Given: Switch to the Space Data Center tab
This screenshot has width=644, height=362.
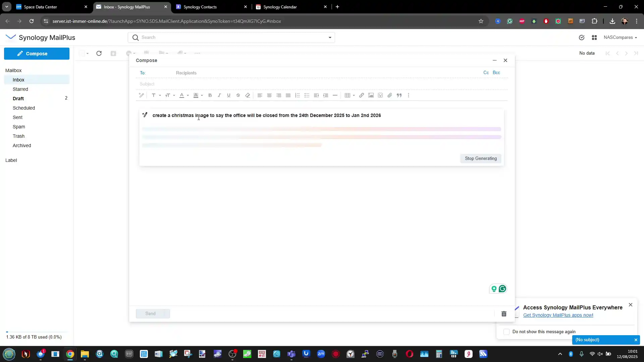Looking at the screenshot, I should click(52, 7).
